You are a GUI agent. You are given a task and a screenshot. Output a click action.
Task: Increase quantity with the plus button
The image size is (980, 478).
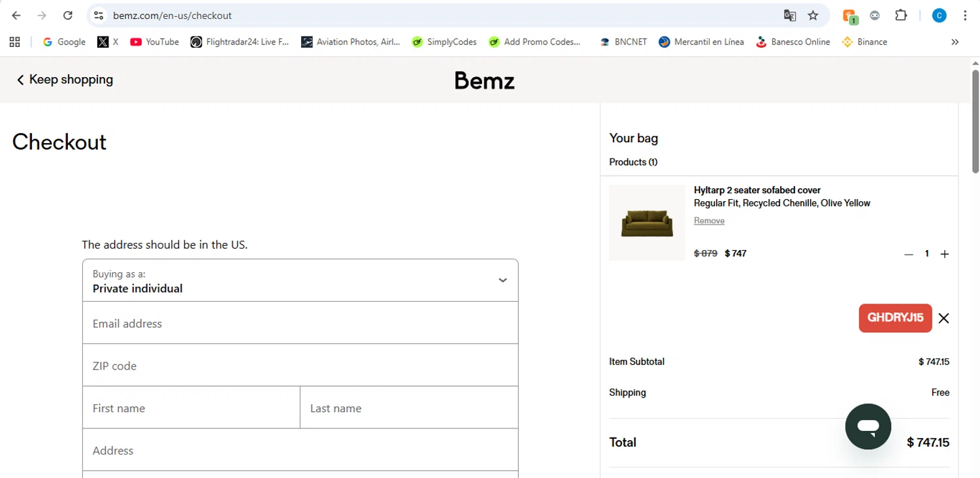[944, 254]
